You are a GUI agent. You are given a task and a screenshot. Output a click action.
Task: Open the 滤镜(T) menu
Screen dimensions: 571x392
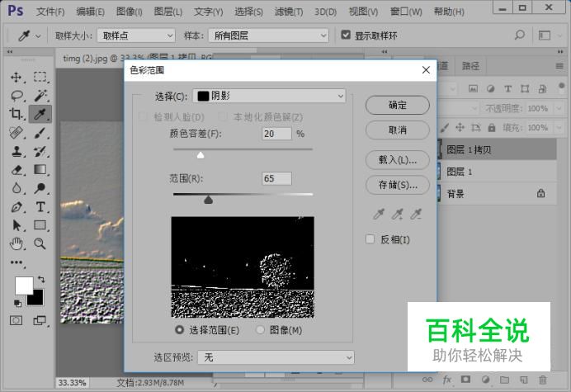289,12
